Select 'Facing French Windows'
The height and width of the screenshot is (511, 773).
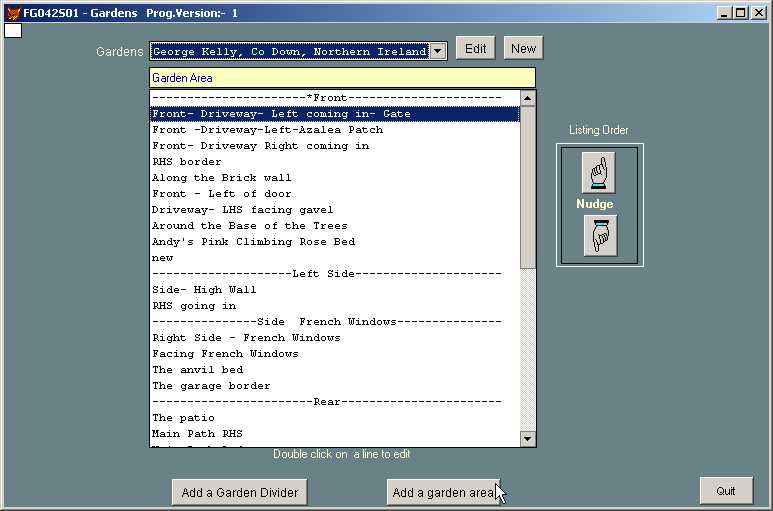click(x=335, y=354)
